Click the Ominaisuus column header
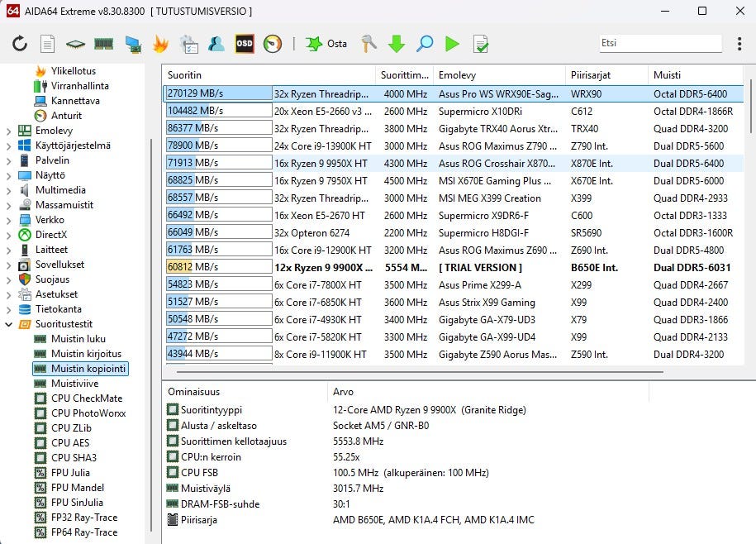 [245, 392]
